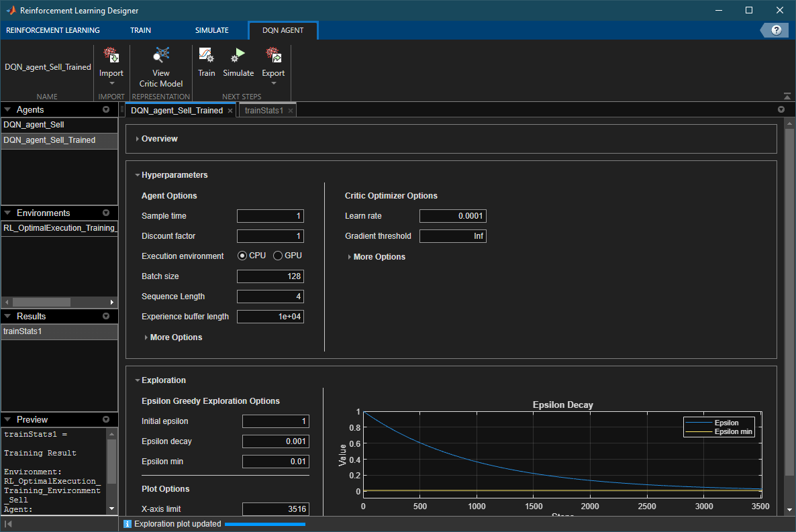Click the help question mark icon
Image resolution: width=796 pixels, height=532 pixels.
pyautogui.click(x=777, y=30)
